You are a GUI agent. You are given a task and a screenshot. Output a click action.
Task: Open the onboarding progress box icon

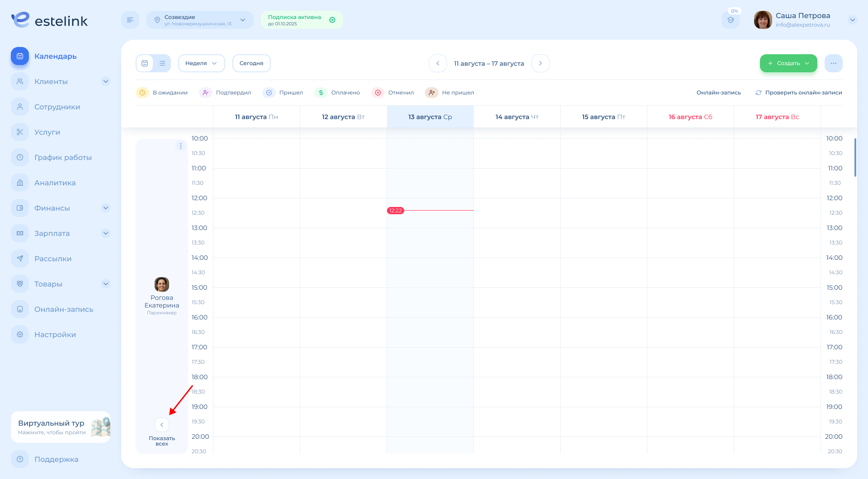[730, 20]
